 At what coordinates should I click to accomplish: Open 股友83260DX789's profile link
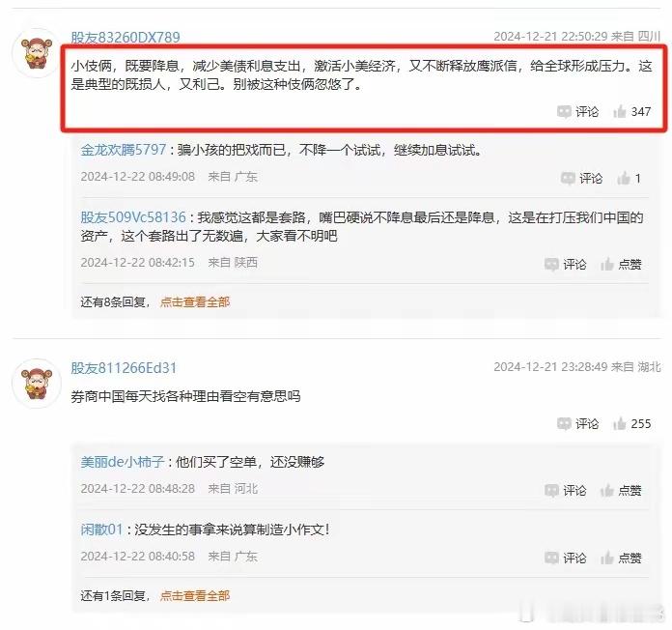point(126,38)
